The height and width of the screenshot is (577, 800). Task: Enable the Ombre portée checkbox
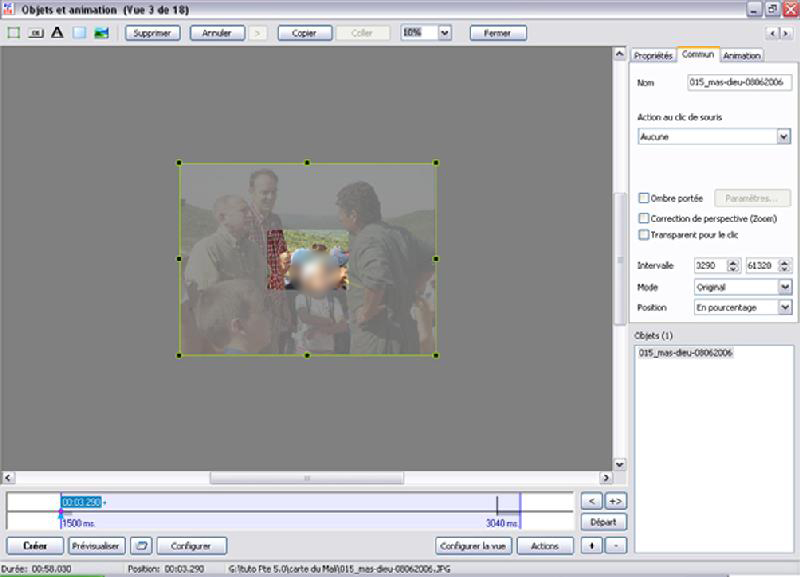pos(644,198)
